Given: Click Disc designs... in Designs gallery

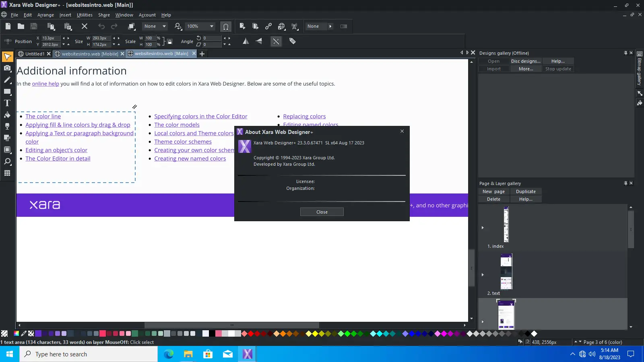Looking at the screenshot, I should point(526,61).
